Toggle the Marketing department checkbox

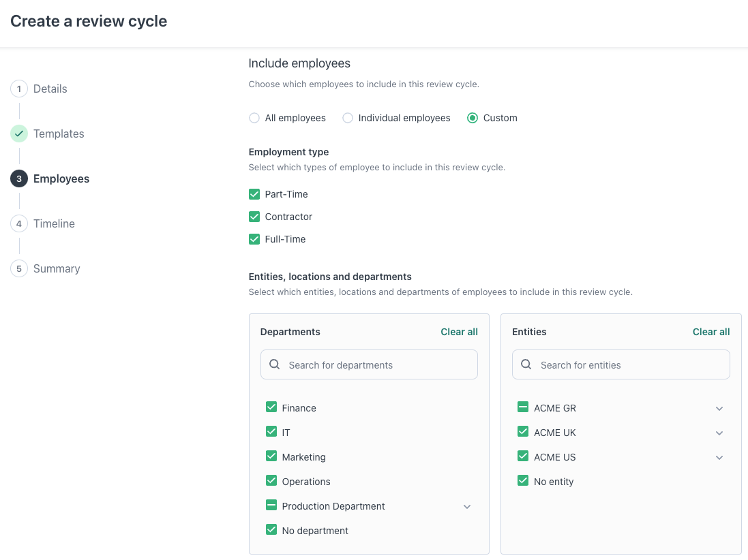coord(271,455)
